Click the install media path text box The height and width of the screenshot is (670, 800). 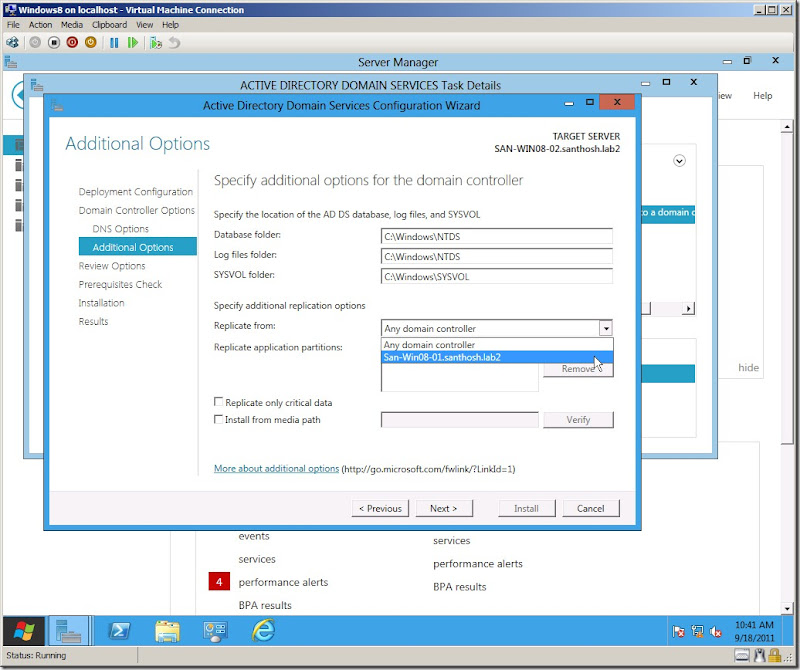(460, 419)
